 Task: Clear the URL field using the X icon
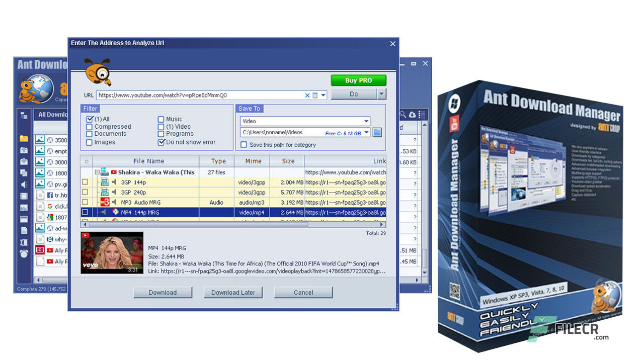click(x=307, y=95)
